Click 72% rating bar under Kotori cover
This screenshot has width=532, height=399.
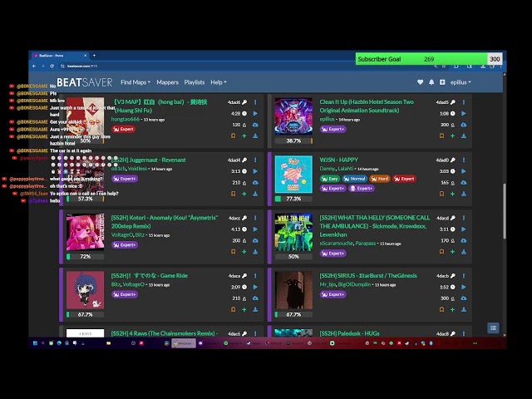[85, 257]
